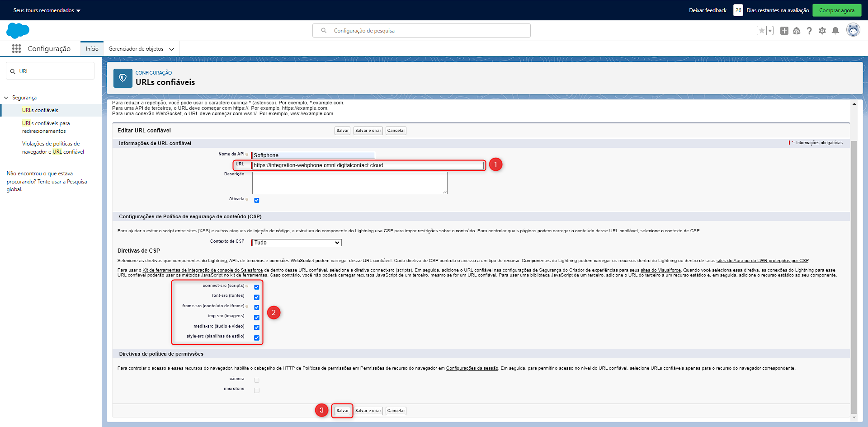
Task: Open the global actions plus icon
Action: (784, 31)
